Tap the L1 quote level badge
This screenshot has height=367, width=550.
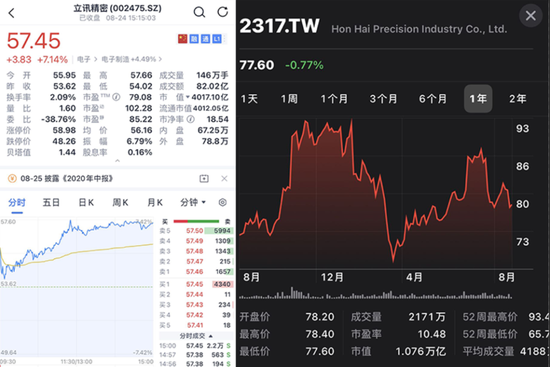pyautogui.click(x=217, y=39)
